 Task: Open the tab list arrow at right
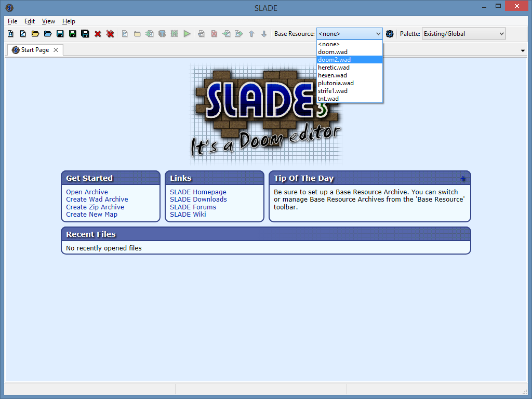pyautogui.click(x=523, y=50)
